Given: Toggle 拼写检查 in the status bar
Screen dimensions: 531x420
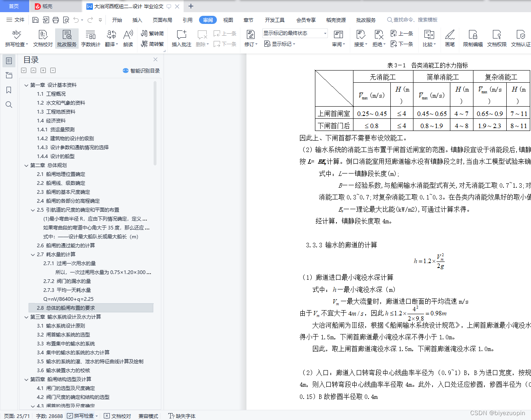Looking at the screenshot, I should point(80,416).
